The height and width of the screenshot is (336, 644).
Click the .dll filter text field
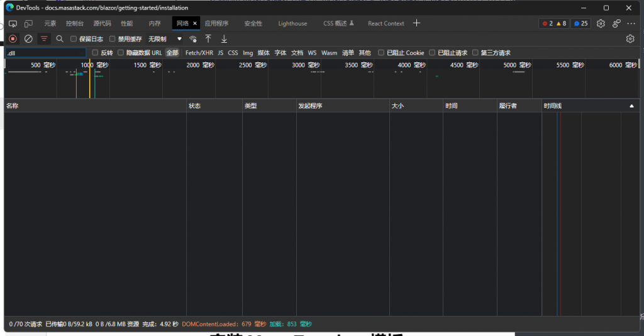click(x=45, y=53)
